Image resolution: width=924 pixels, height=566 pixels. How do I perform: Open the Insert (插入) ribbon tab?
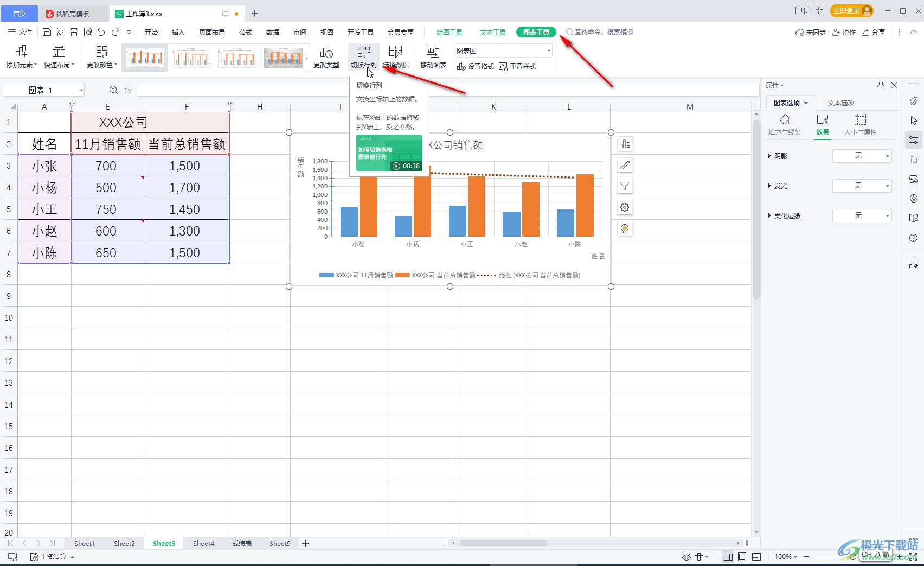[x=178, y=32]
